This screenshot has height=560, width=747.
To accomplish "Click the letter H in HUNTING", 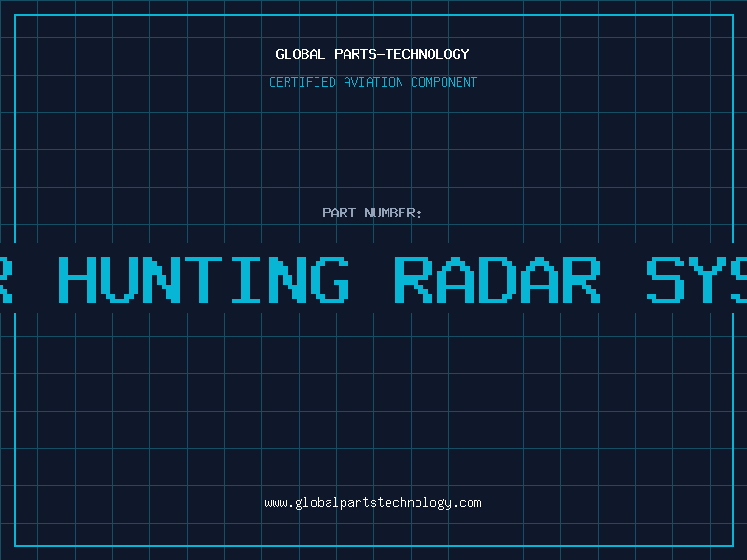I will (x=78, y=278).
